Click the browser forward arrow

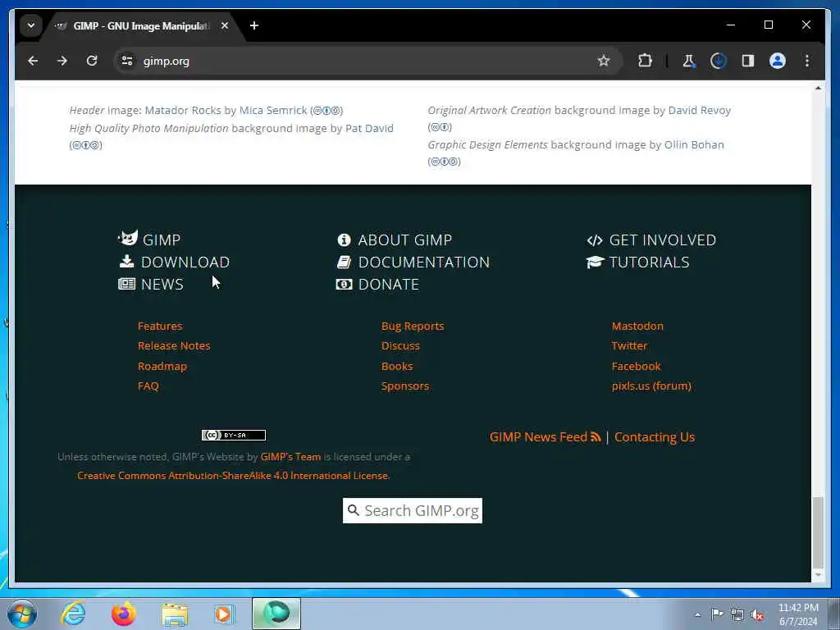click(62, 61)
